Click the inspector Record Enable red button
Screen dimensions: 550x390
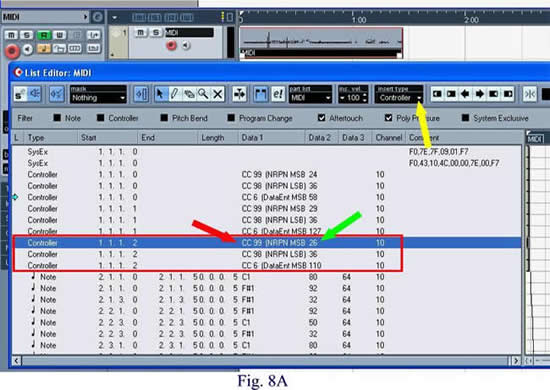pyautogui.click(x=12, y=51)
